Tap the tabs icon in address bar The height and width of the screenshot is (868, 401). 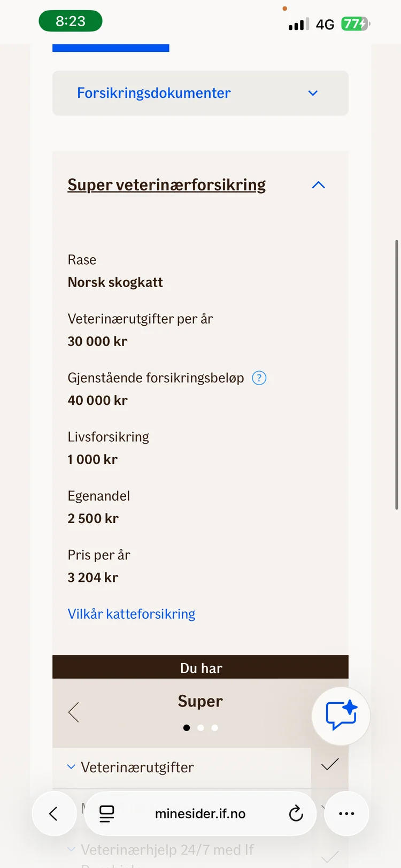pos(107,813)
